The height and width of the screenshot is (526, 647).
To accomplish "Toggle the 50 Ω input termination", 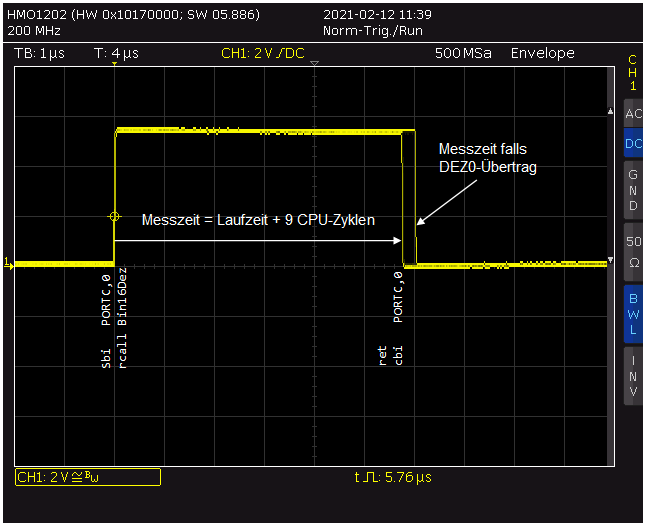I will [x=633, y=252].
